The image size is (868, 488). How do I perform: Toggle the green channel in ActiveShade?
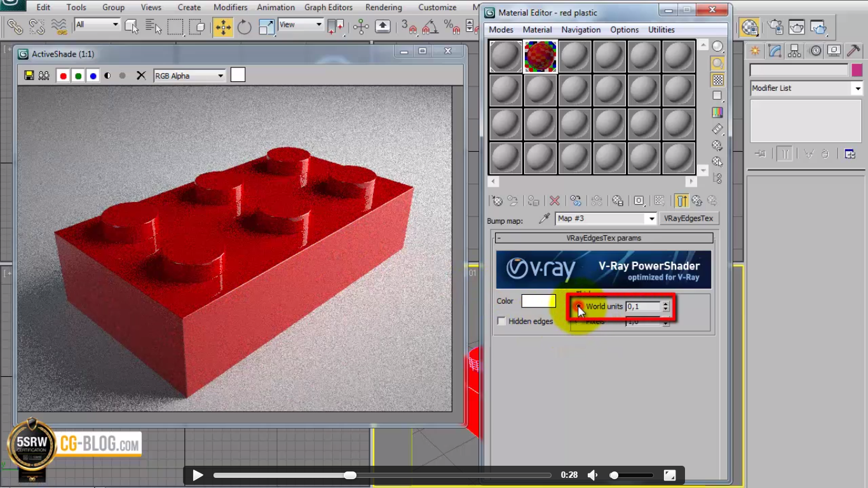click(78, 76)
